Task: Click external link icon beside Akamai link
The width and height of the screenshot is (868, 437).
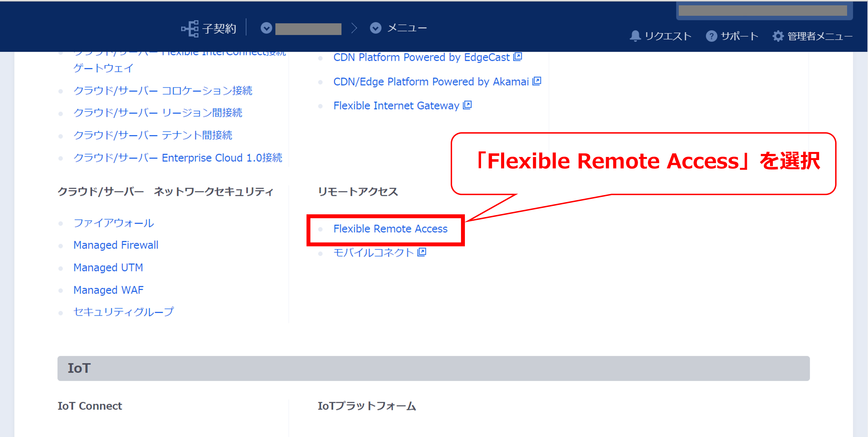Action: [x=537, y=81]
